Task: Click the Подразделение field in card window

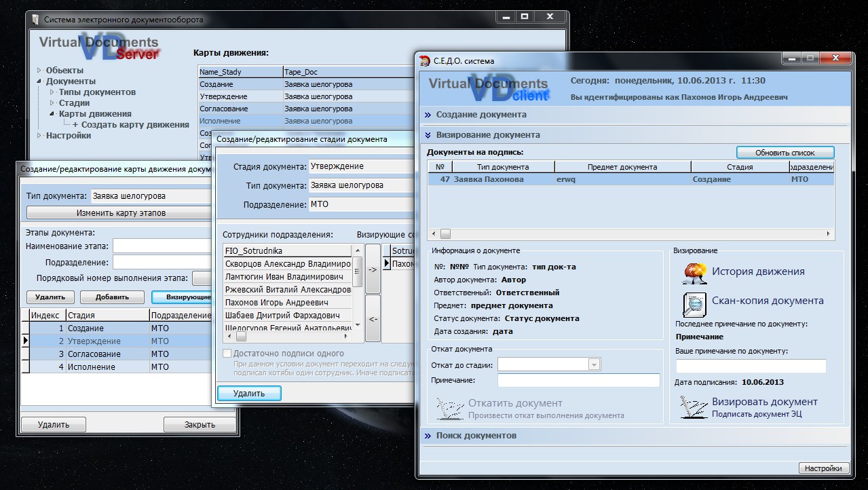Action: coord(162,263)
